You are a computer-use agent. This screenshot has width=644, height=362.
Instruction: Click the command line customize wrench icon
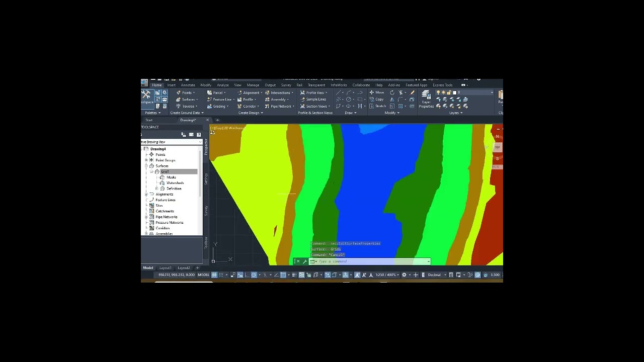pos(305,261)
